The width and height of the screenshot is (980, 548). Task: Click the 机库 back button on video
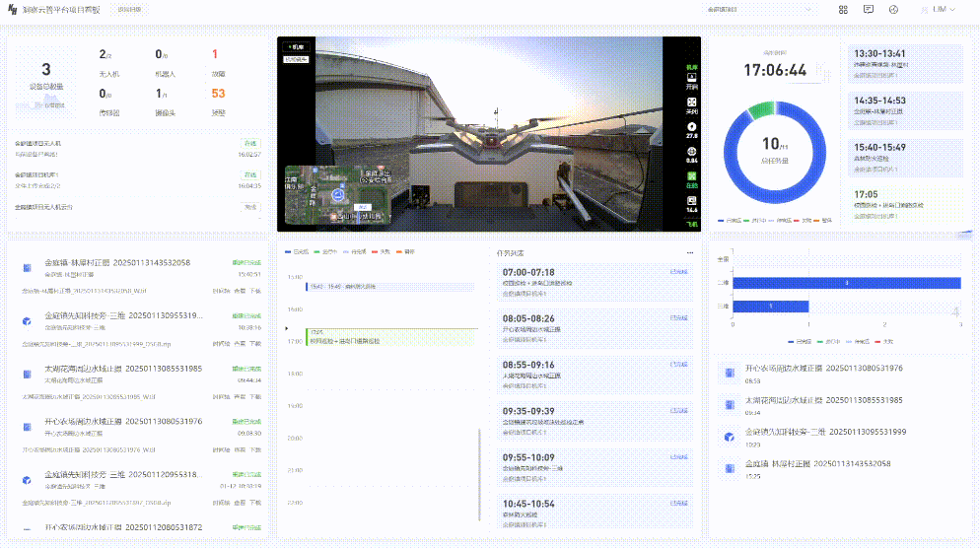point(297,46)
